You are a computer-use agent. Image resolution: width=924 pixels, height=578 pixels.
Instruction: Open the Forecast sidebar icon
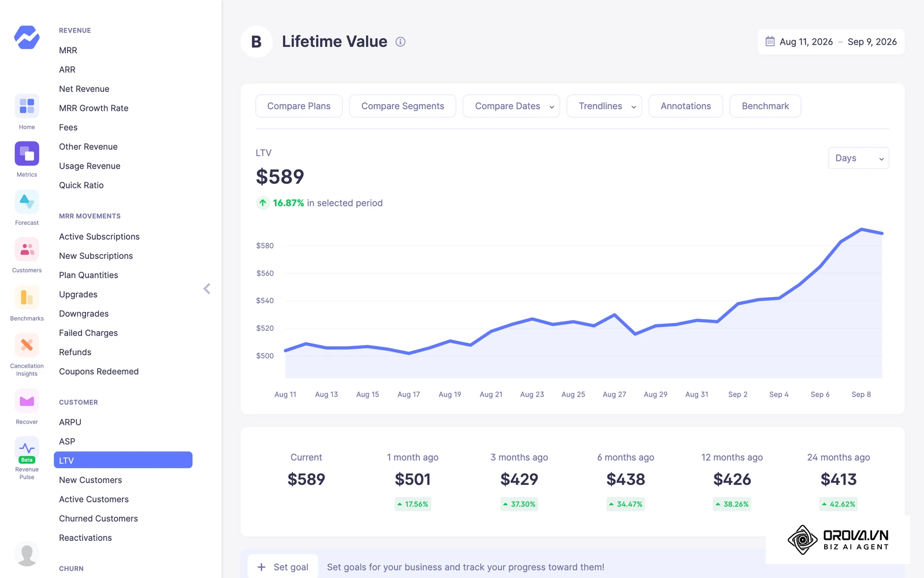coord(27,202)
